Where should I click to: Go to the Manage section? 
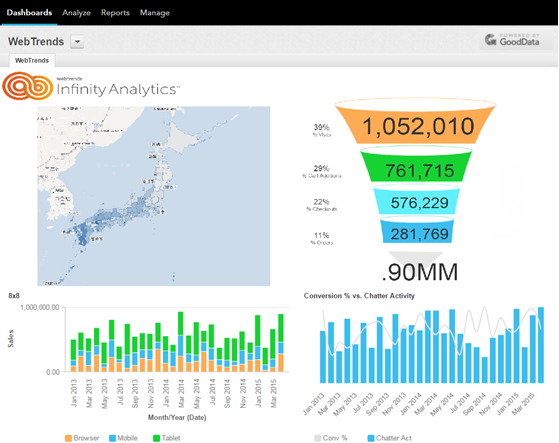pos(155,13)
